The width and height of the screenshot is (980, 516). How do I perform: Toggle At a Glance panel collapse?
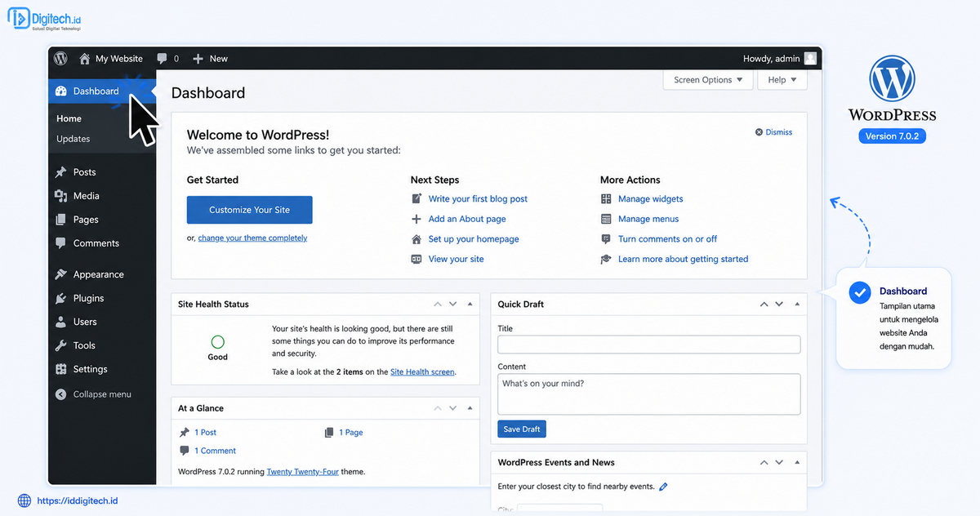click(470, 408)
